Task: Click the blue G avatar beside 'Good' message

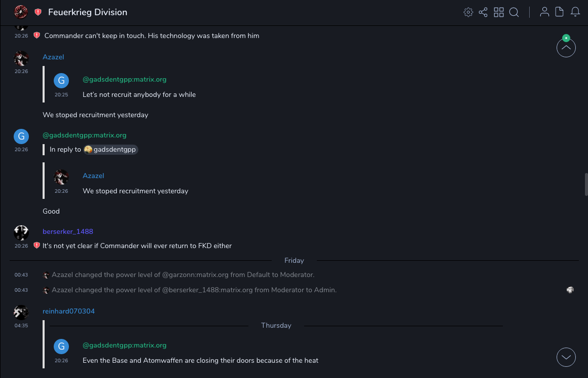Action: pos(21,136)
